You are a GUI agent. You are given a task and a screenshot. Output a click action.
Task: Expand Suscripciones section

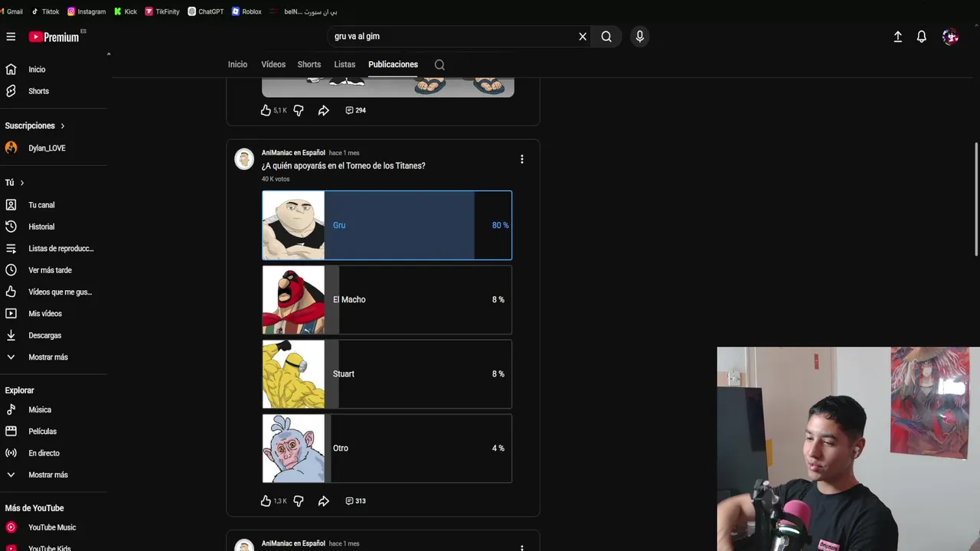pos(35,126)
